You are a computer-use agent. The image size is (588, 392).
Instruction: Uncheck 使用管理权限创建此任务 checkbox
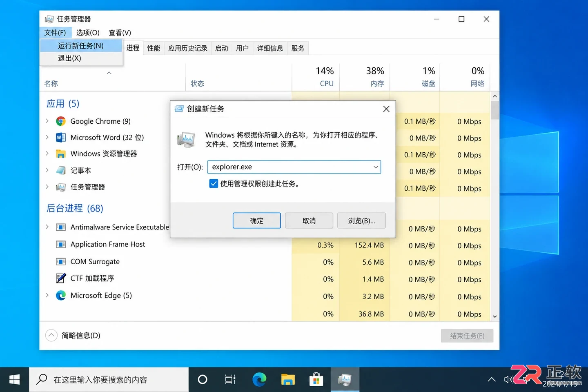(214, 184)
